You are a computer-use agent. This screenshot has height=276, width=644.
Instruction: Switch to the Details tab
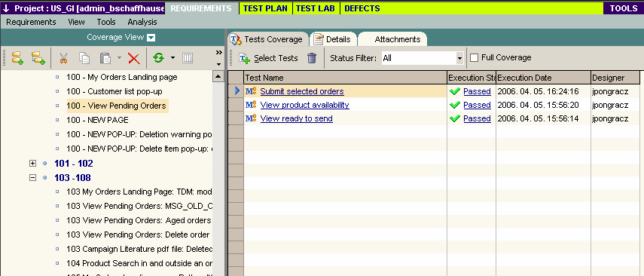pos(333,39)
